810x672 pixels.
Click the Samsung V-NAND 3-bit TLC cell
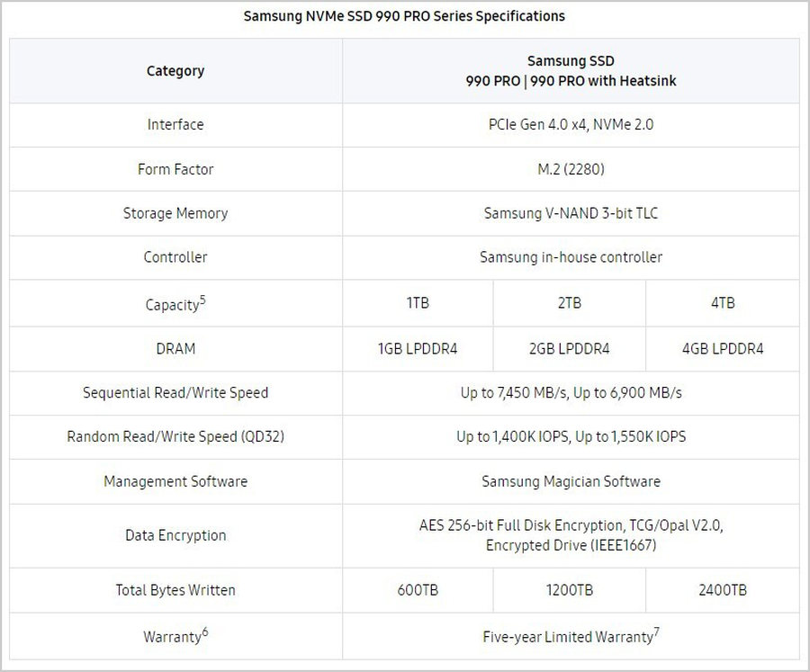coord(571,213)
